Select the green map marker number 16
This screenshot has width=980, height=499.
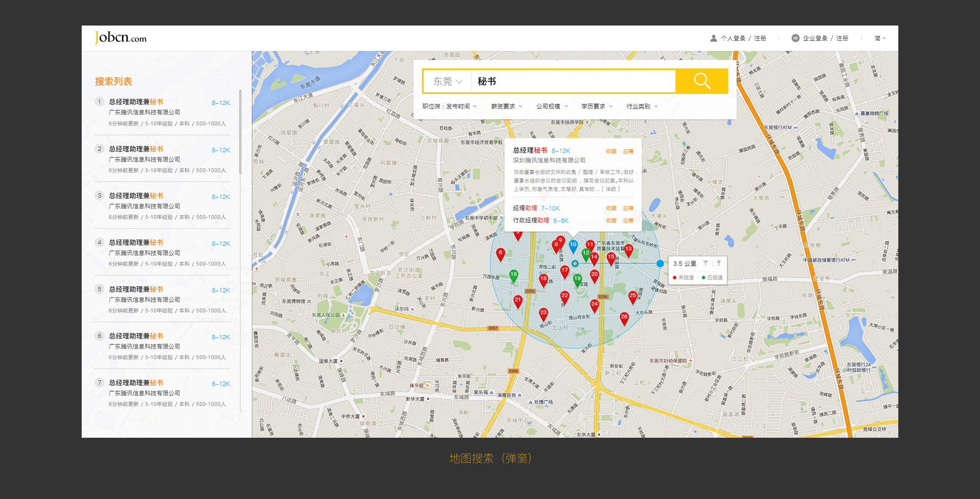pyautogui.click(x=513, y=276)
